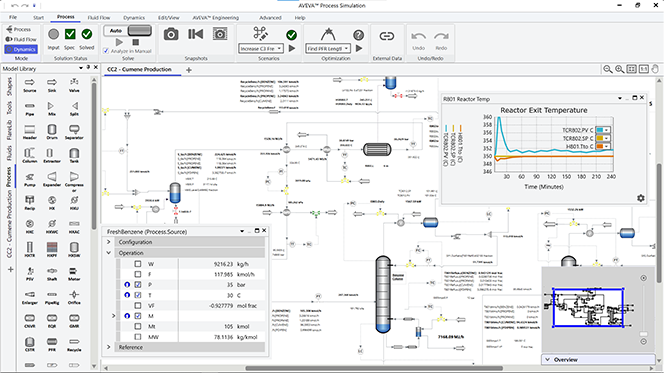
Task: Open the Edit/View ribbon tab
Action: [169, 18]
